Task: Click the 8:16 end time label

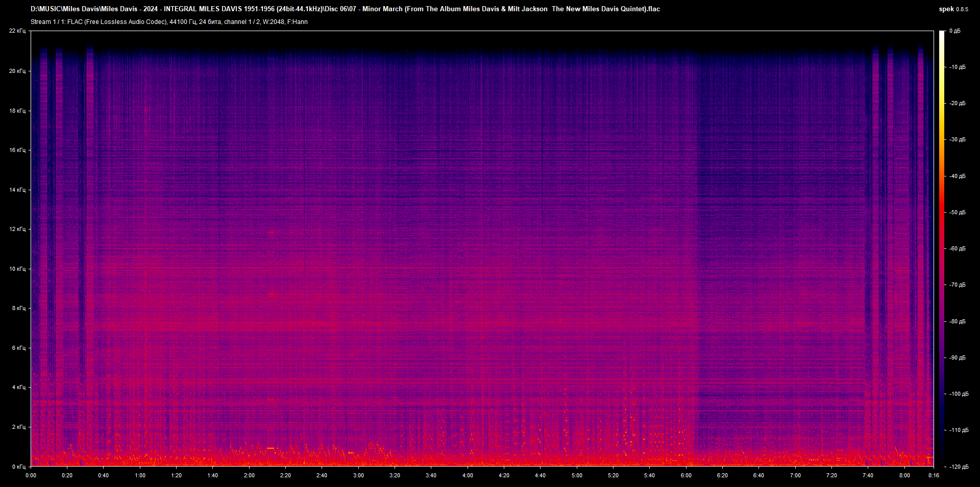Action: [934, 475]
